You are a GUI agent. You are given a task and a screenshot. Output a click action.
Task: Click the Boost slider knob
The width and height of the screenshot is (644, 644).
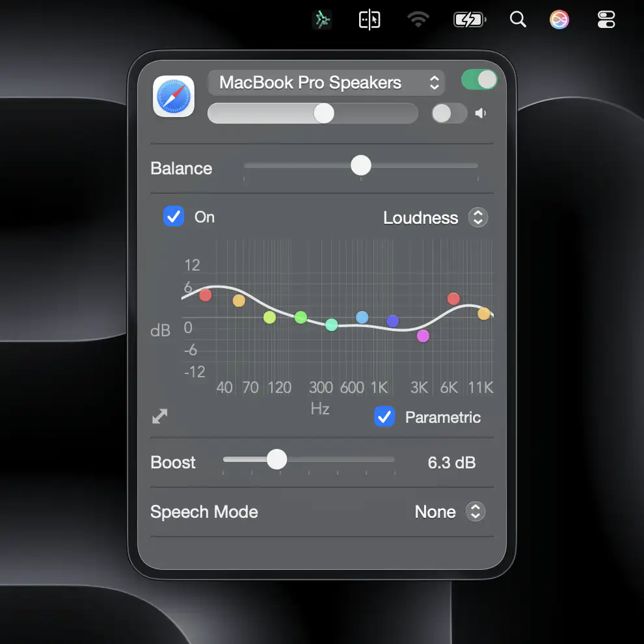[277, 459]
